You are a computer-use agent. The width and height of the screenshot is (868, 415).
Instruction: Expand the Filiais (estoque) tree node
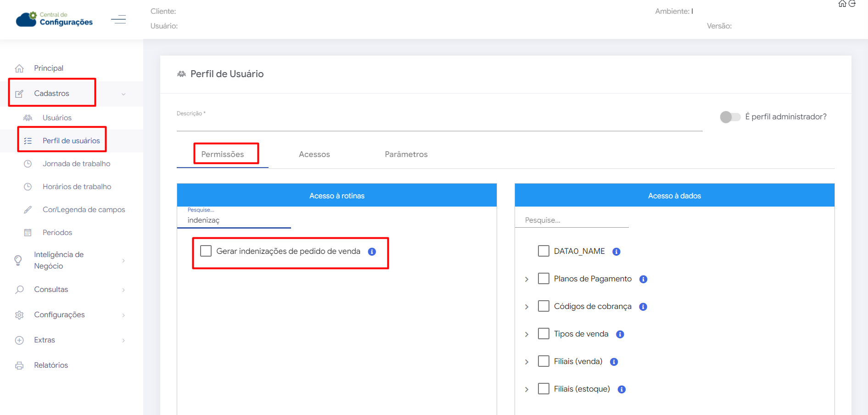527,389
